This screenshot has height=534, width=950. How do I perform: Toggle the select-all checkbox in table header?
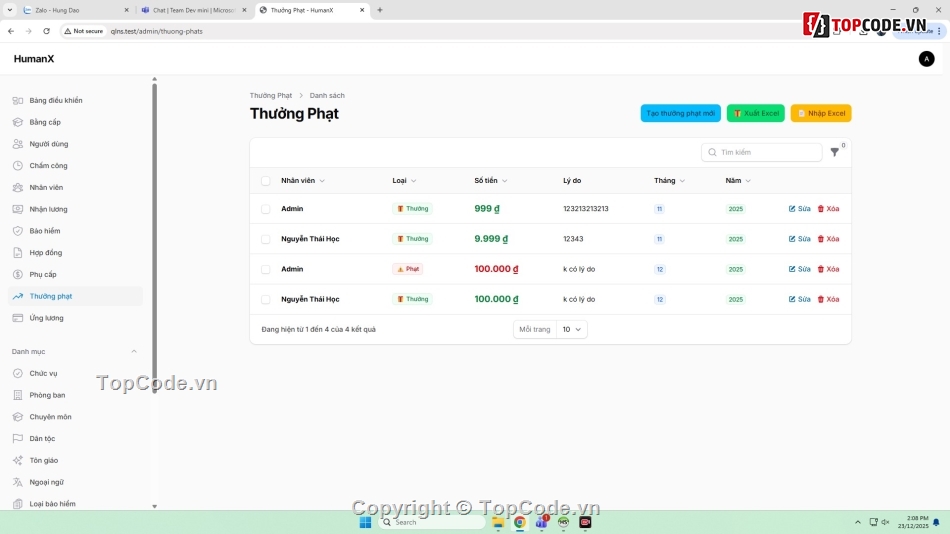265,181
